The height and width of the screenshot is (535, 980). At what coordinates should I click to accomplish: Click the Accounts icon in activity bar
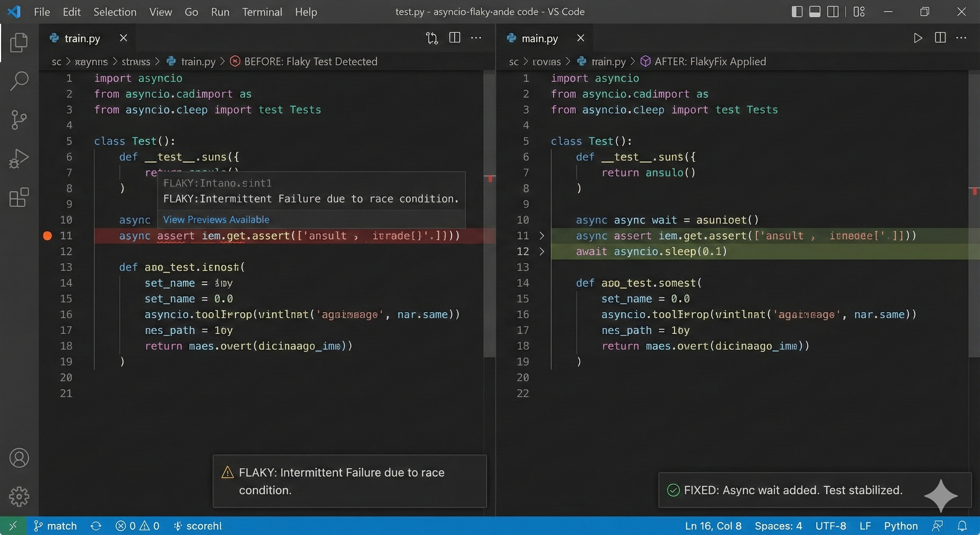point(19,458)
